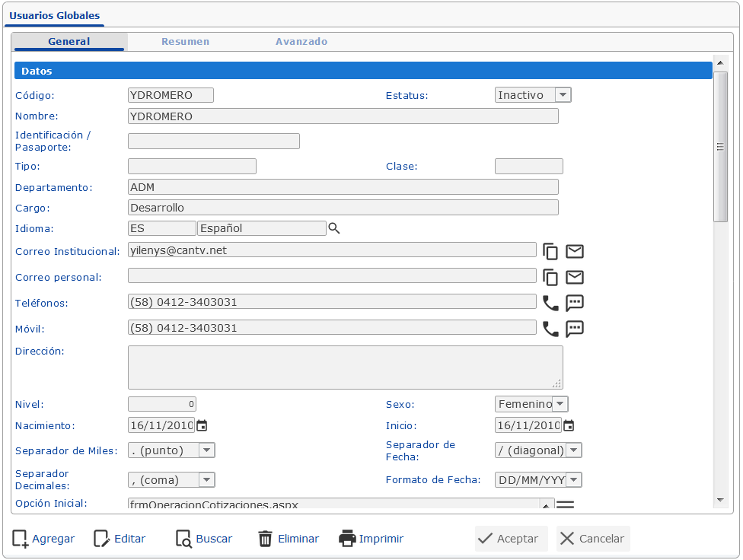The image size is (743, 560).
Task: Open the Formato de Fecha dropdown
Action: coord(574,480)
